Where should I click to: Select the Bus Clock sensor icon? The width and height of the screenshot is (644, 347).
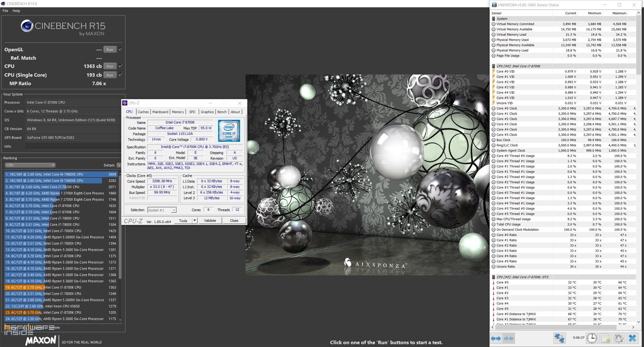point(493,140)
